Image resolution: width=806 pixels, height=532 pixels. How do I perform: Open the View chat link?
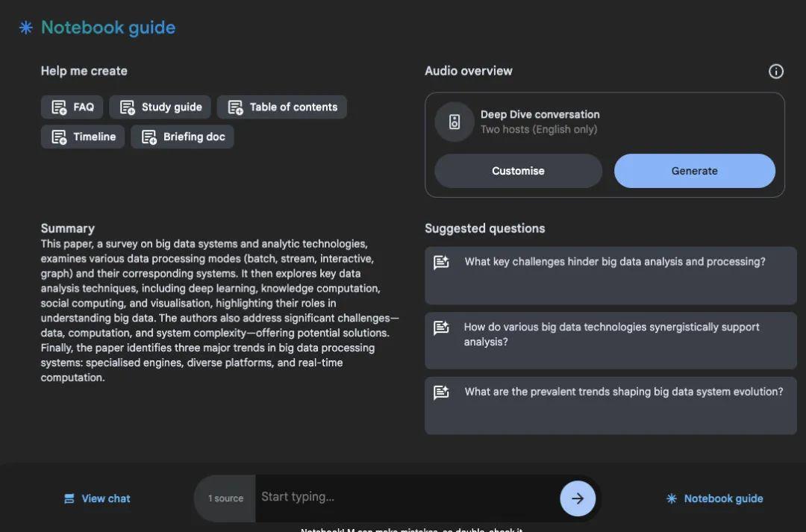point(105,499)
